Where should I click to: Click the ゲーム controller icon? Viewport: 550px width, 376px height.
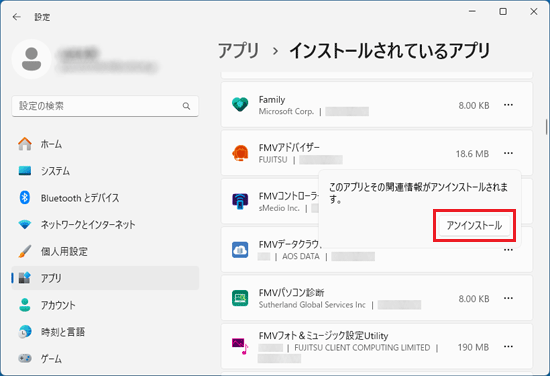(x=25, y=358)
